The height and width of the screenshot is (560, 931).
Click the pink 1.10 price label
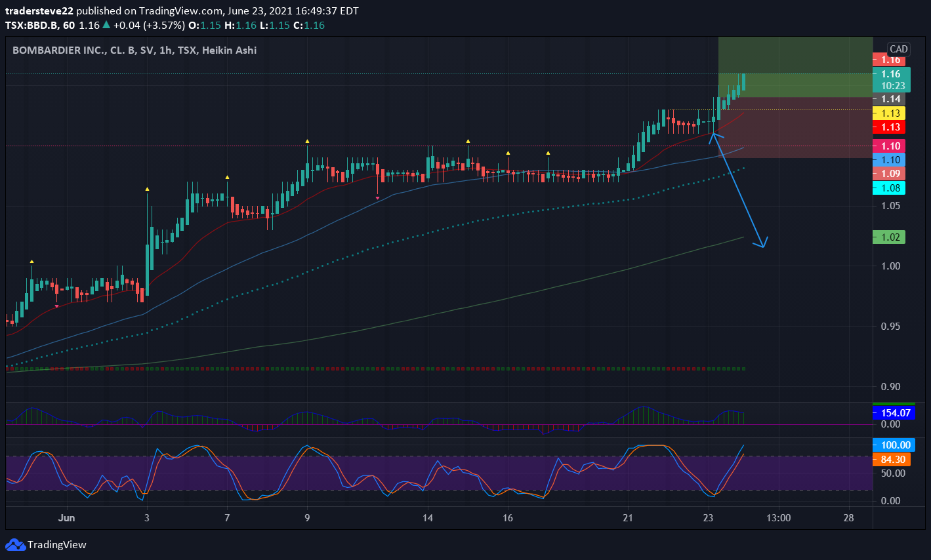[x=889, y=146]
